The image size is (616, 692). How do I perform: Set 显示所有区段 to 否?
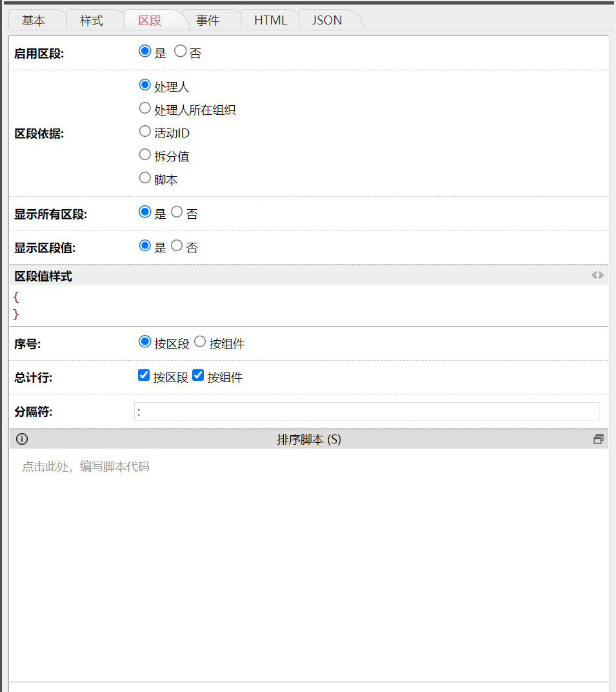click(x=177, y=212)
